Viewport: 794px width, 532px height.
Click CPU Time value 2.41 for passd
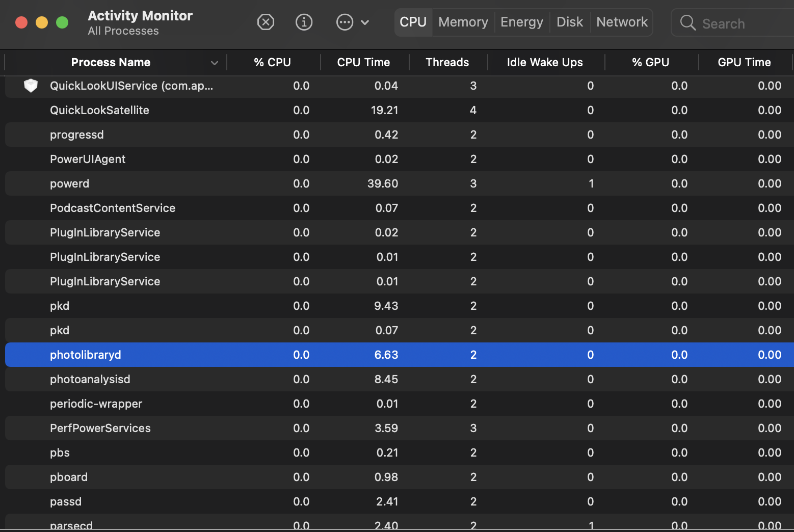coord(387,501)
